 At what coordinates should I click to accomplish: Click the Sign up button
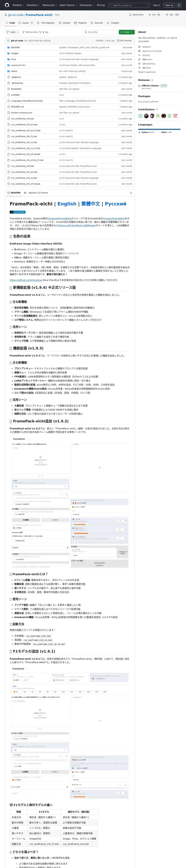(169, 5)
